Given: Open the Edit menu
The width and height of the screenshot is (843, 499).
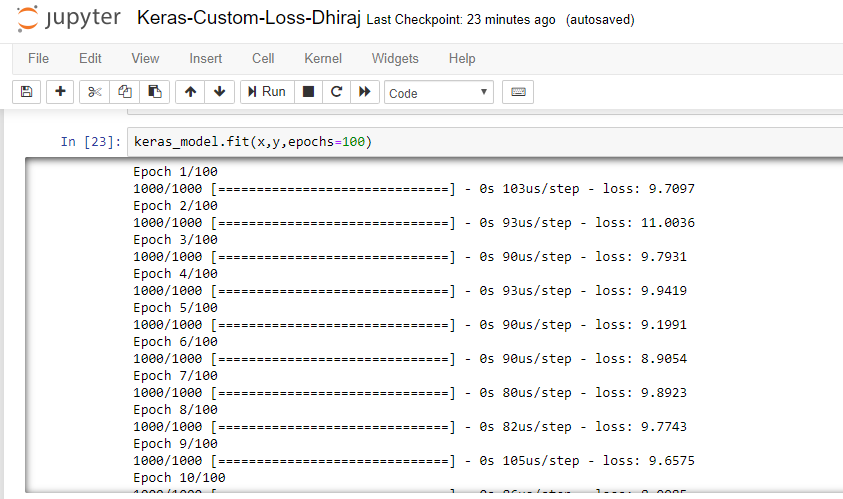Looking at the screenshot, I should tap(90, 59).
